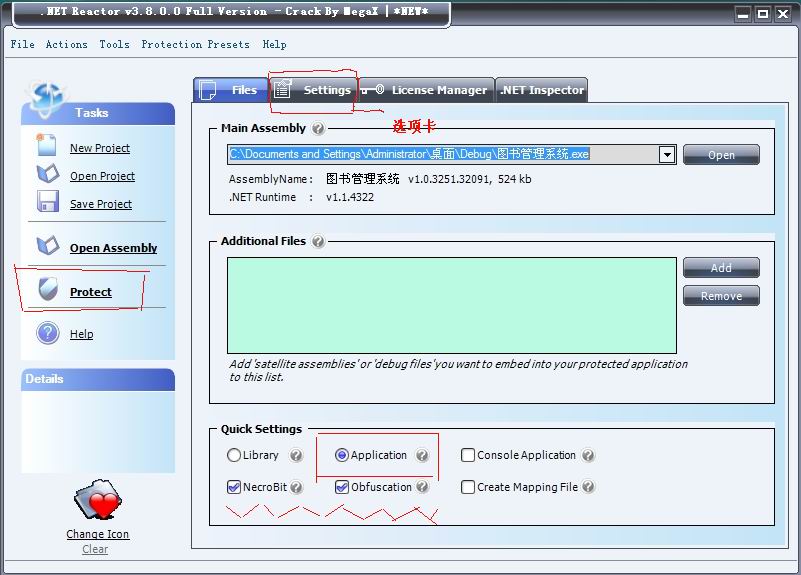Viewport: 801px width, 575px height.
Task: Click the Remove button
Action: click(721, 296)
